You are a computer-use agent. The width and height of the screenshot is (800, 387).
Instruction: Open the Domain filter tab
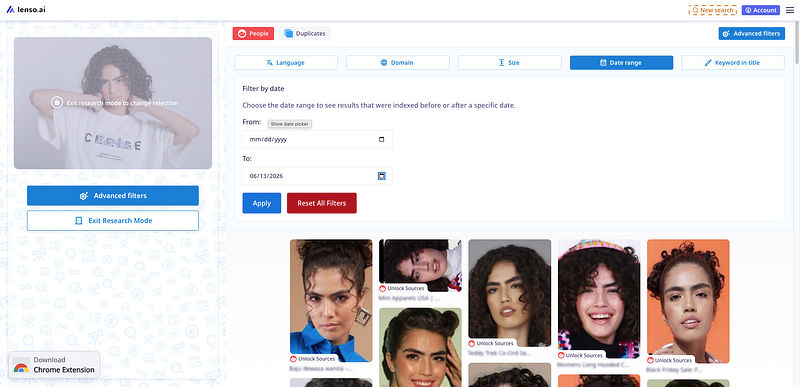coord(397,63)
